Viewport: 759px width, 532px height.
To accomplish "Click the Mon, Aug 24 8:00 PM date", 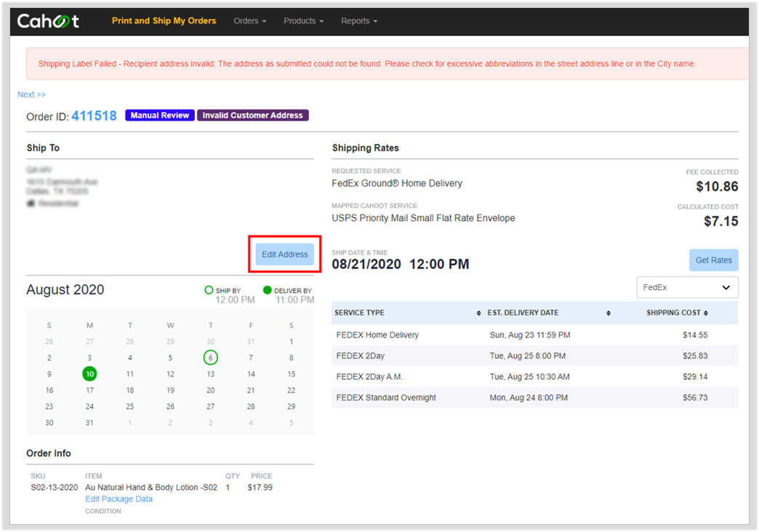I will coord(529,398).
